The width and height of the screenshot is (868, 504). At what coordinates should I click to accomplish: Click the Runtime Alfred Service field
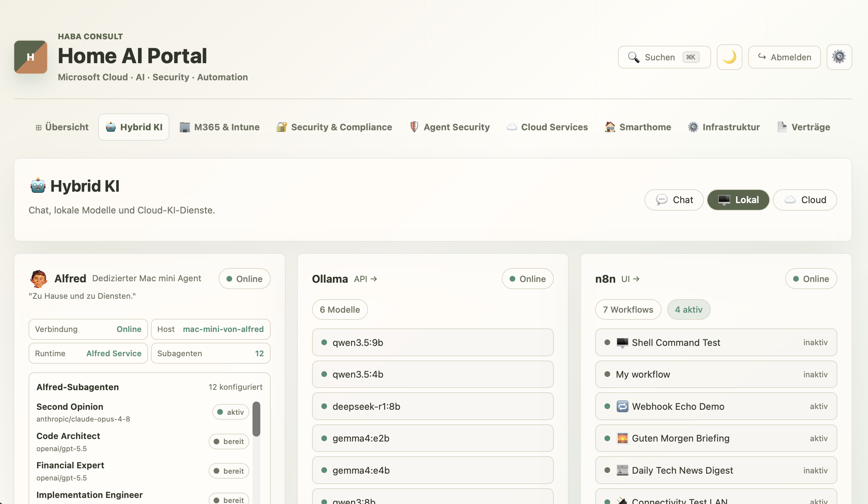pos(88,353)
